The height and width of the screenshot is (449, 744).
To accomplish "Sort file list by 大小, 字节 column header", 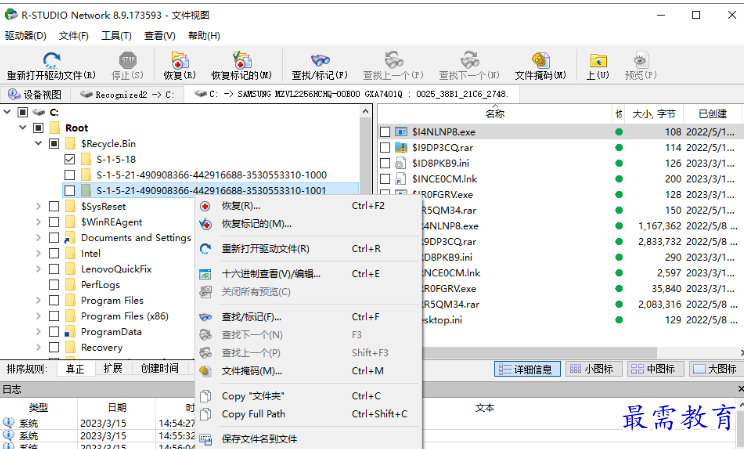I will coord(654,113).
